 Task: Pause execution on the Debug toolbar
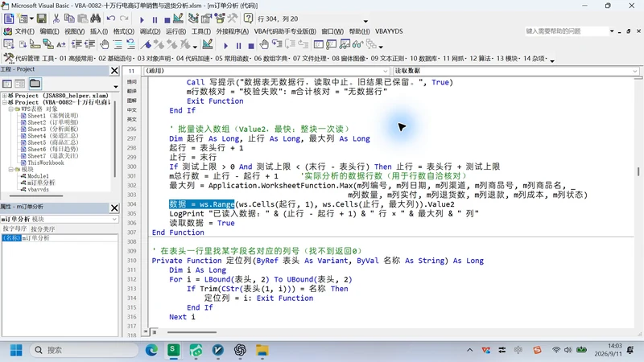(x=238, y=46)
